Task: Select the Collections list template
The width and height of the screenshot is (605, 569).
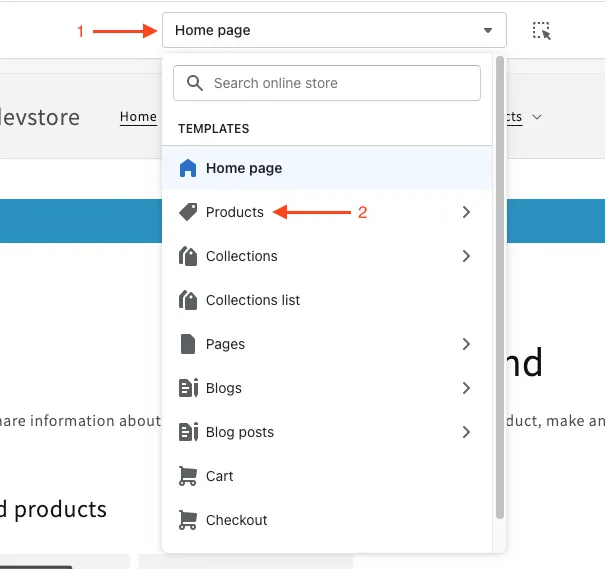Action: click(327, 300)
